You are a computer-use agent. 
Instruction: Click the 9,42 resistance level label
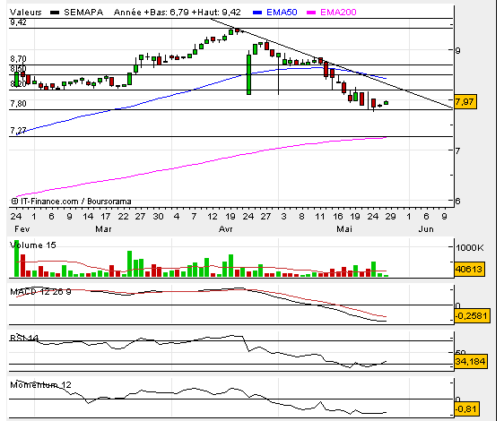tap(18, 22)
